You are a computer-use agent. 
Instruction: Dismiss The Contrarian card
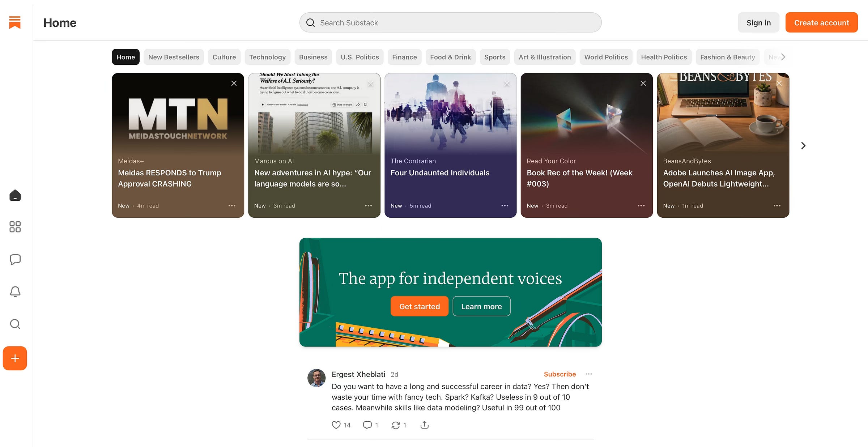click(507, 84)
